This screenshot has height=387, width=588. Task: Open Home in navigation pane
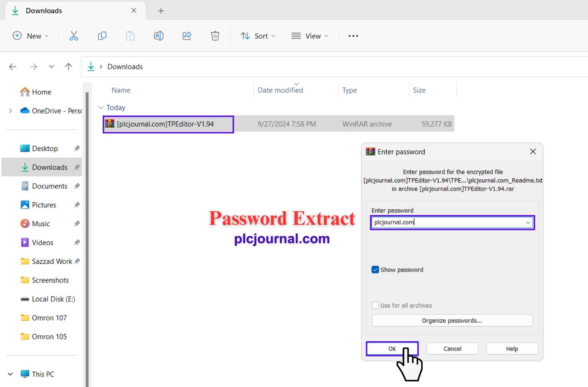click(36, 92)
